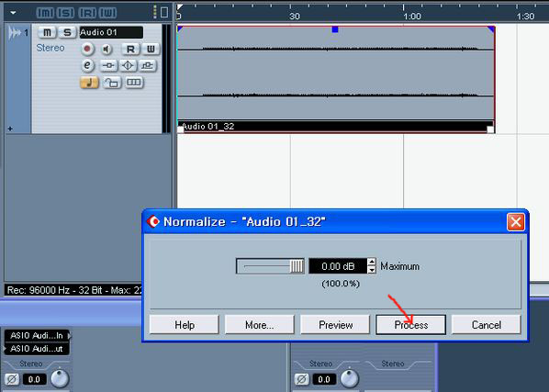Click the Record Enable button on Audio 01

pyautogui.click(x=87, y=49)
